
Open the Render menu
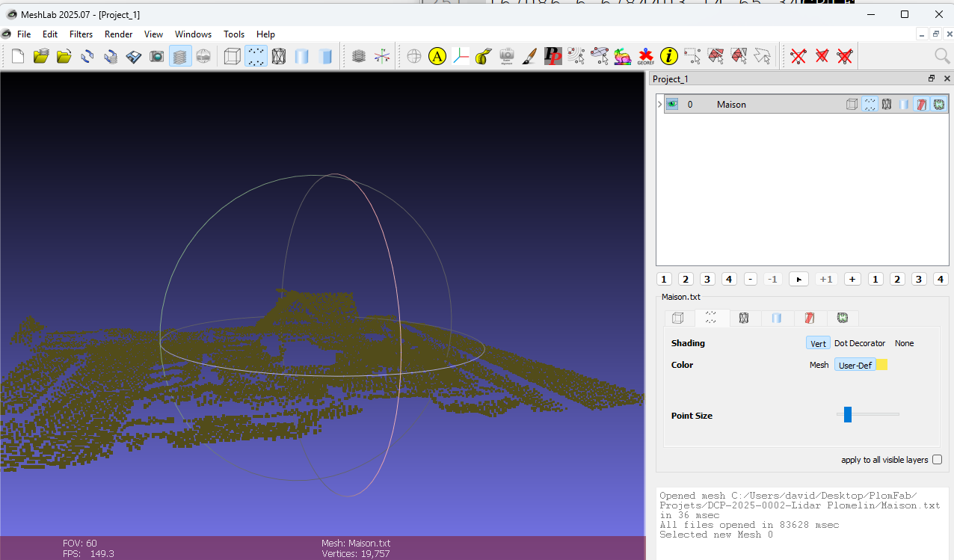point(118,34)
